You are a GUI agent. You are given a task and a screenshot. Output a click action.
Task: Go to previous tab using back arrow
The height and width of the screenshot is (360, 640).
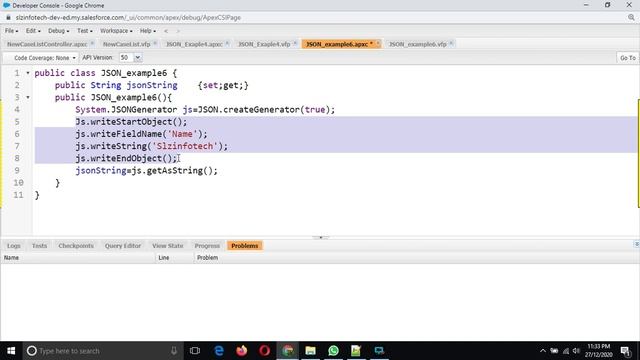[166, 31]
